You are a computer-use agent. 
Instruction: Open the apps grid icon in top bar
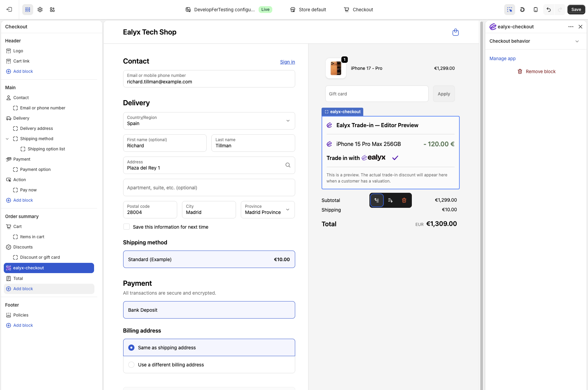(52, 10)
